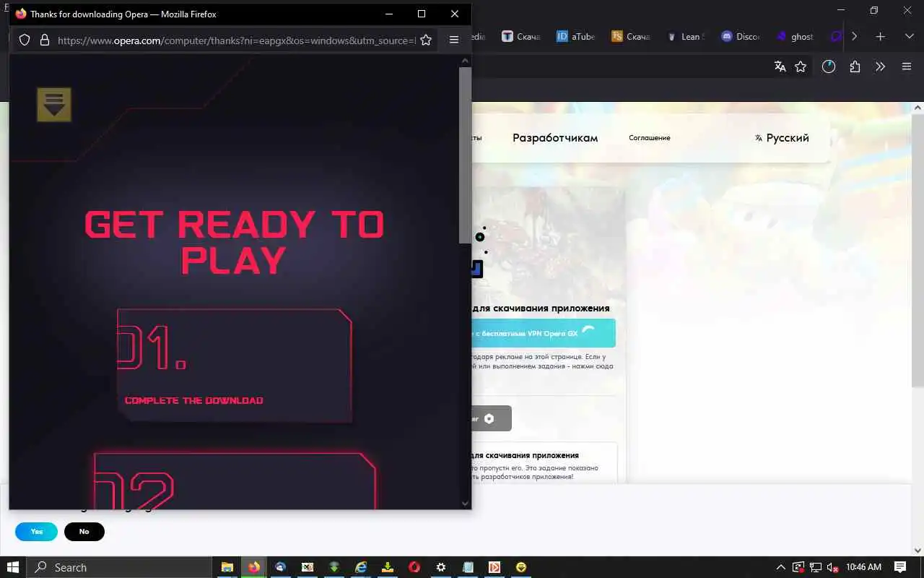
Task: Click the нажми сюда link text
Action: pos(593,366)
